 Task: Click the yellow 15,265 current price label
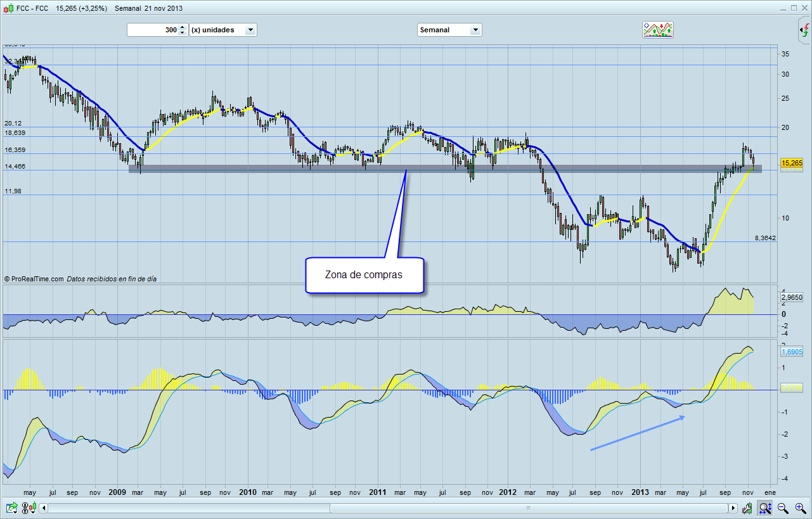point(792,163)
